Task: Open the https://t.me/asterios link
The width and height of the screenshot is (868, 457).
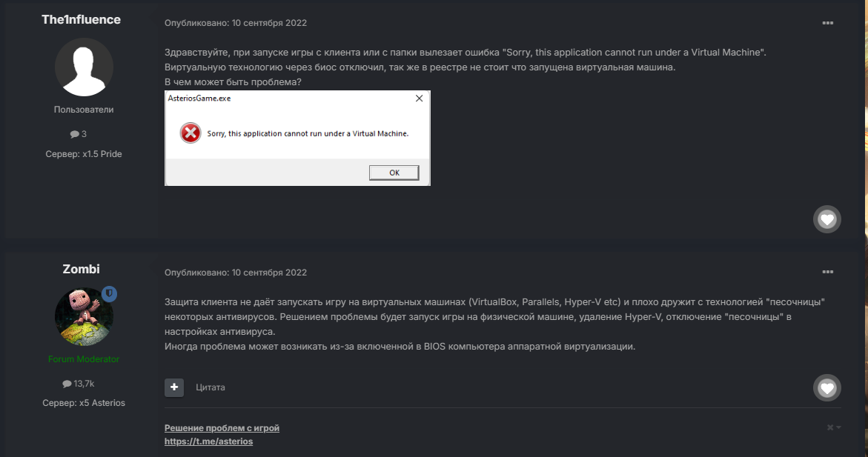Action: pos(209,441)
